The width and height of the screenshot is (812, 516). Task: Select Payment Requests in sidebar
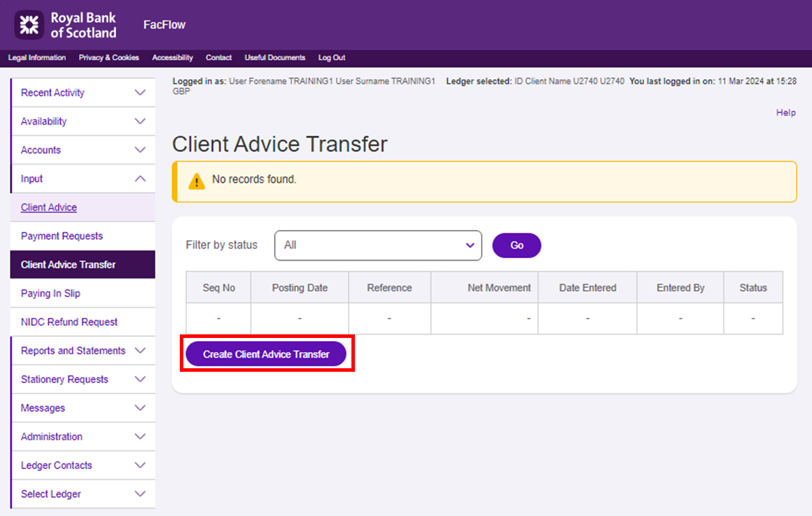click(62, 236)
